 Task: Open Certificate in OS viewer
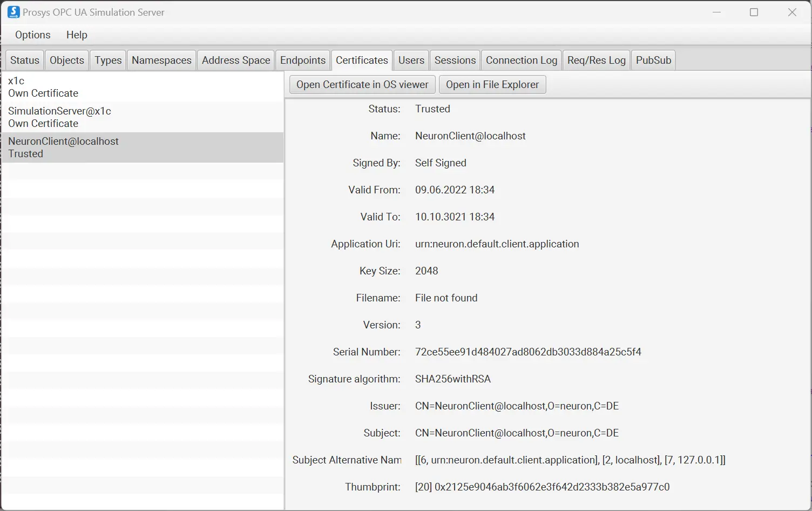tap(362, 84)
